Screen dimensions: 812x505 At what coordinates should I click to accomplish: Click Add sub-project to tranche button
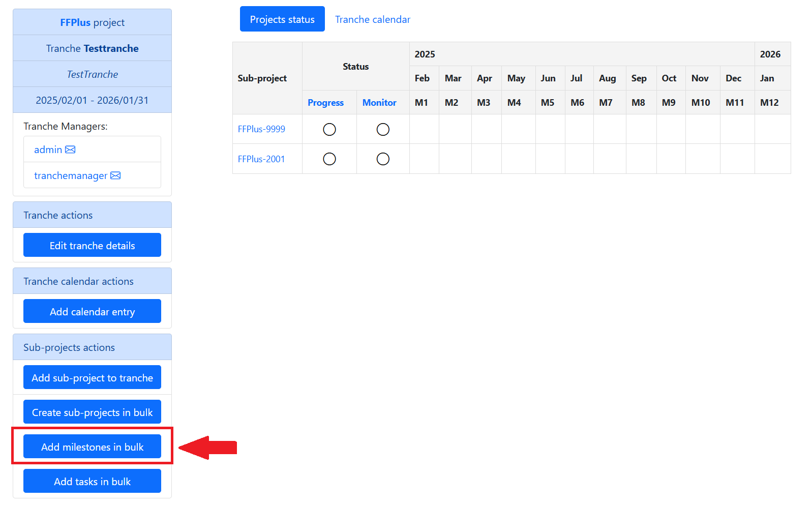click(92, 377)
